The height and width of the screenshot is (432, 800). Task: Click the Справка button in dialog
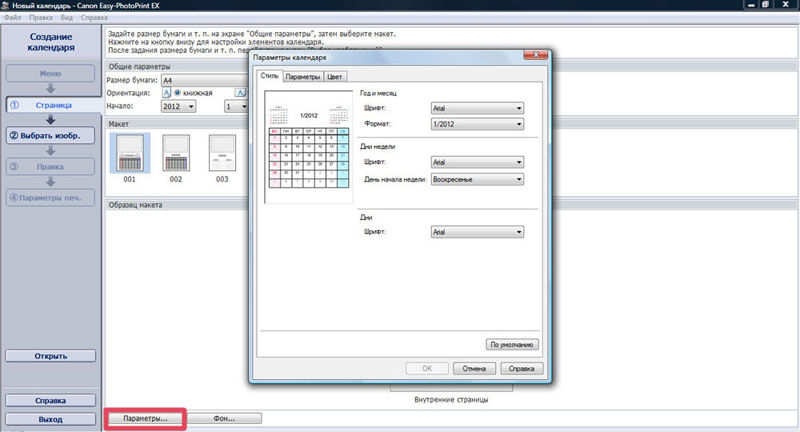pyautogui.click(x=521, y=368)
